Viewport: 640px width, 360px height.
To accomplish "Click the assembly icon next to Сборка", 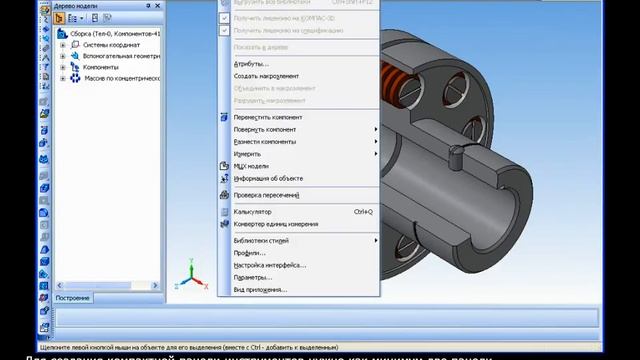I will tap(62, 33).
